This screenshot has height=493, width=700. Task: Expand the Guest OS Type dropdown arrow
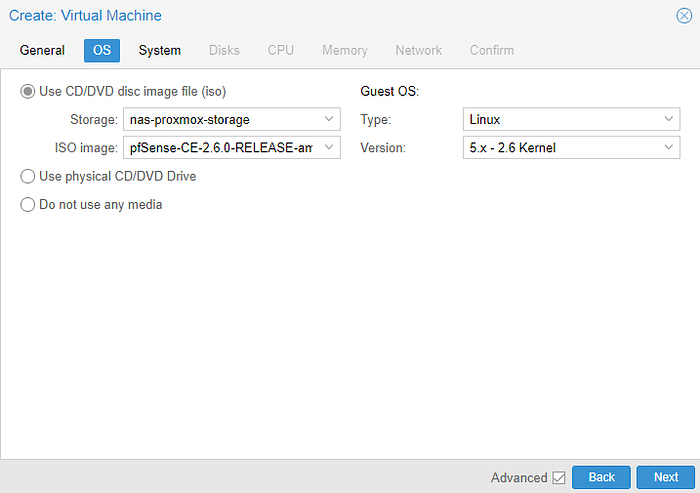pos(668,119)
